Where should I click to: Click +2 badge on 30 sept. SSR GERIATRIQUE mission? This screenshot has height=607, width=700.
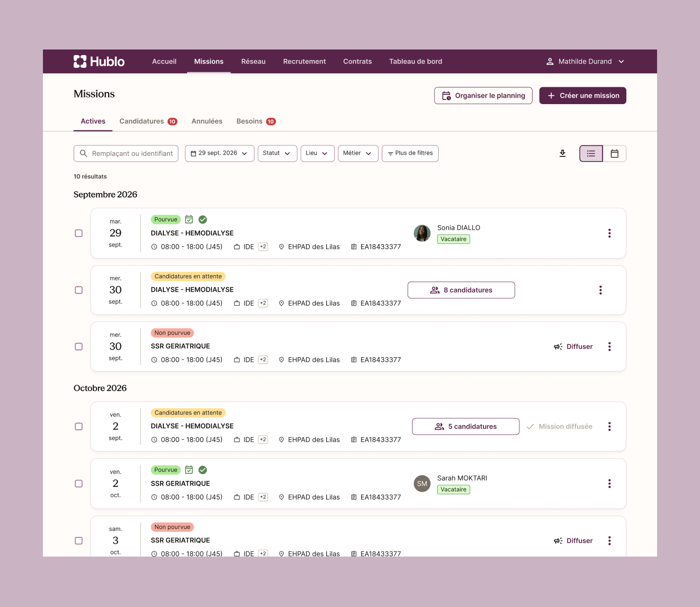263,360
